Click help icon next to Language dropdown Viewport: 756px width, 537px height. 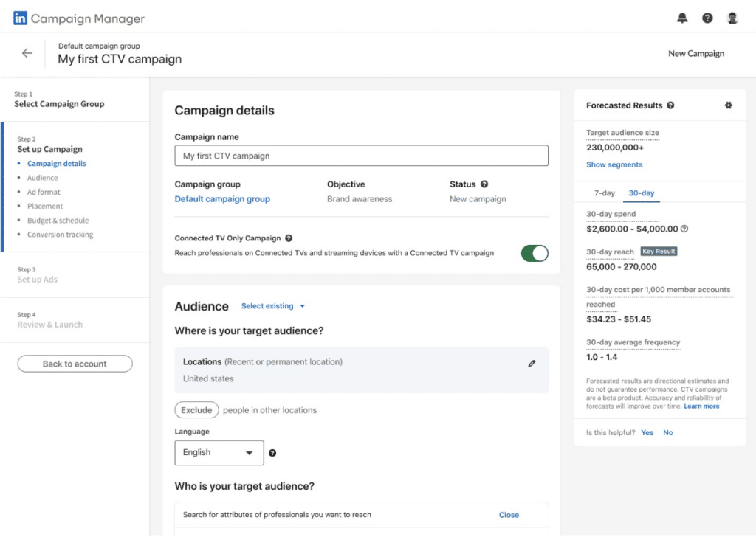pyautogui.click(x=272, y=453)
